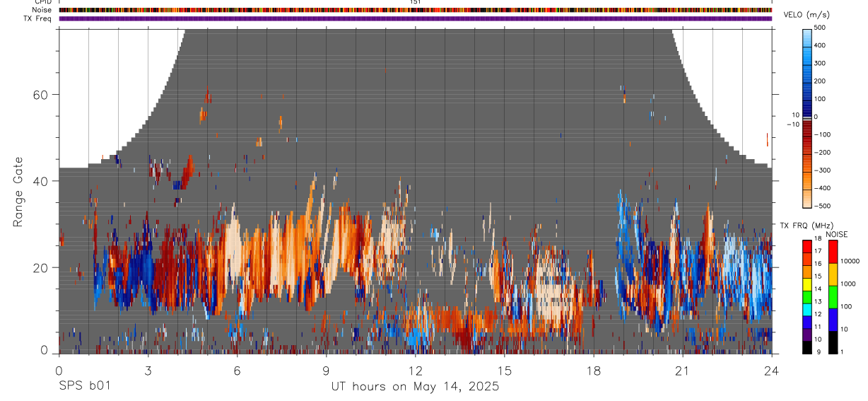
Task: Select the 1000 label on the NOISE scale
Action: tap(849, 284)
